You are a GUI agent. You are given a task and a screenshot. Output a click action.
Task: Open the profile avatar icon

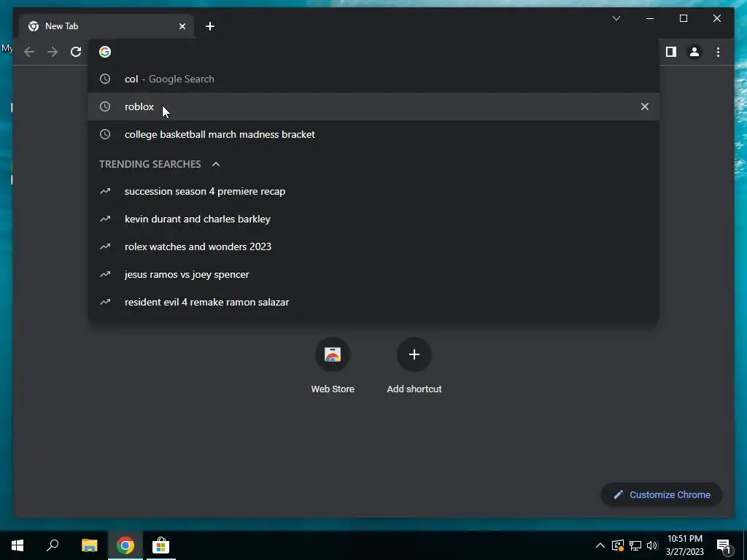(x=694, y=52)
